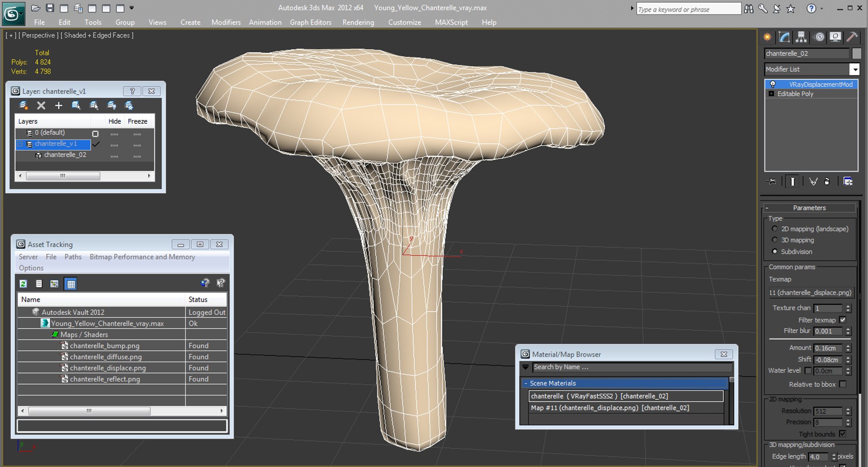Create a new layer in Layer dialog
Image resolution: width=868 pixels, height=467 pixels.
(24, 106)
